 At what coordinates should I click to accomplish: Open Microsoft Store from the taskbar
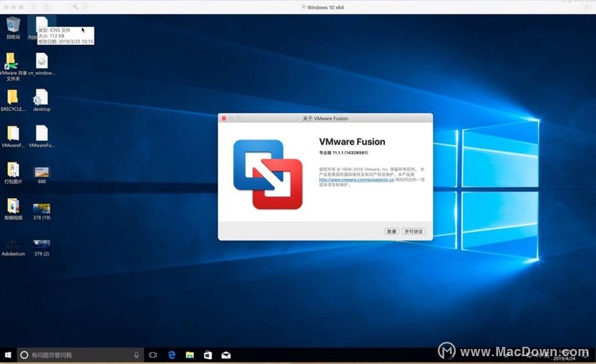[x=207, y=355]
